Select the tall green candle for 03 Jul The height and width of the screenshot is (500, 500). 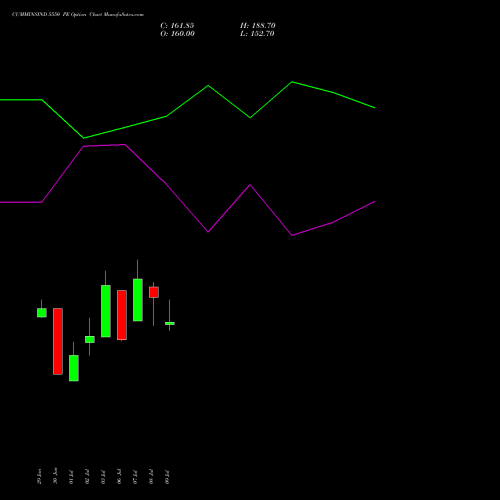[106, 311]
